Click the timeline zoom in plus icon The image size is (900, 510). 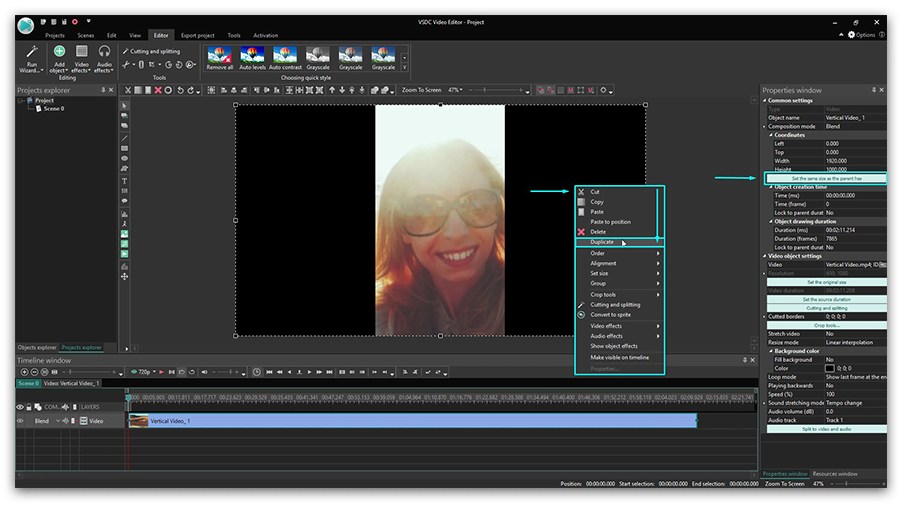point(24,372)
